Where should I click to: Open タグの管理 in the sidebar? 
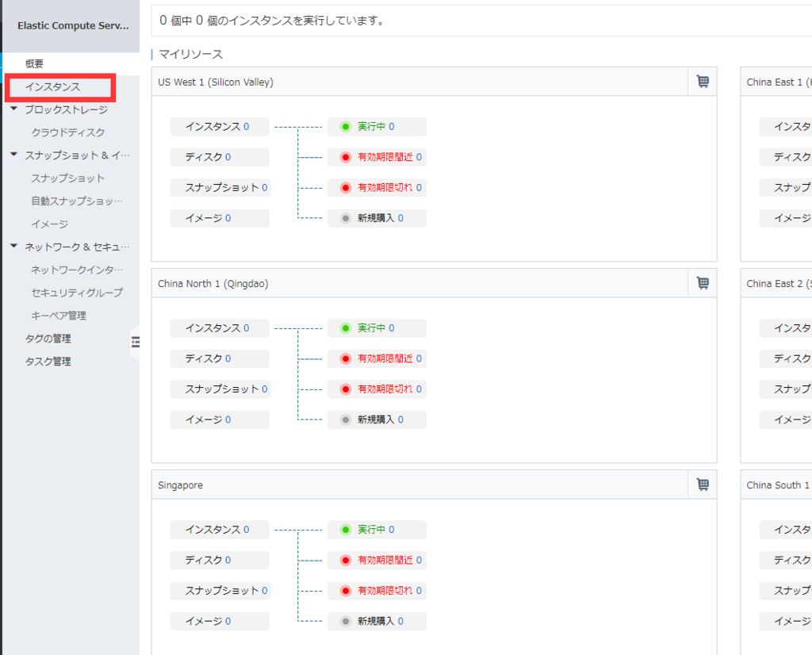click(48, 338)
